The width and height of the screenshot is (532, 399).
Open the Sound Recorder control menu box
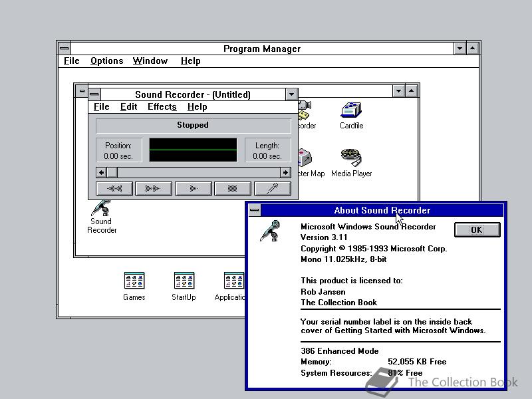(x=94, y=94)
